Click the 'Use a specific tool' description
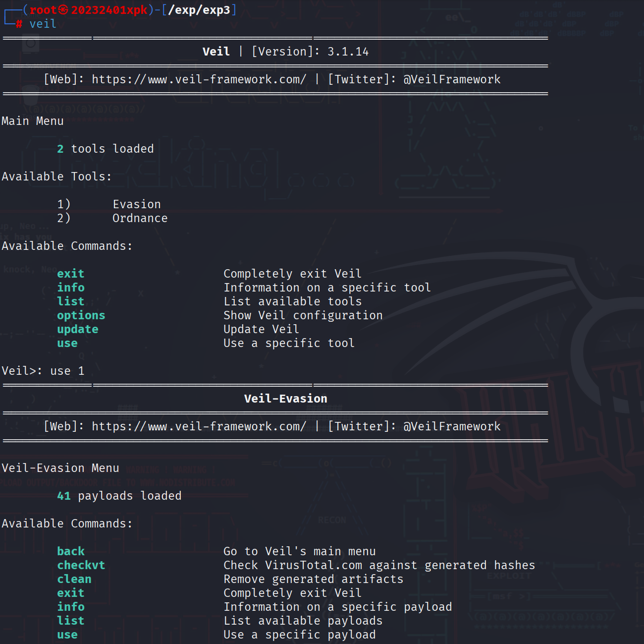The width and height of the screenshot is (644, 644). 289,343
